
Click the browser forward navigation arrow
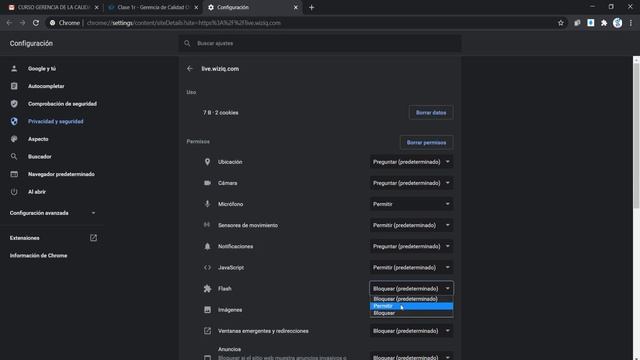click(22, 23)
